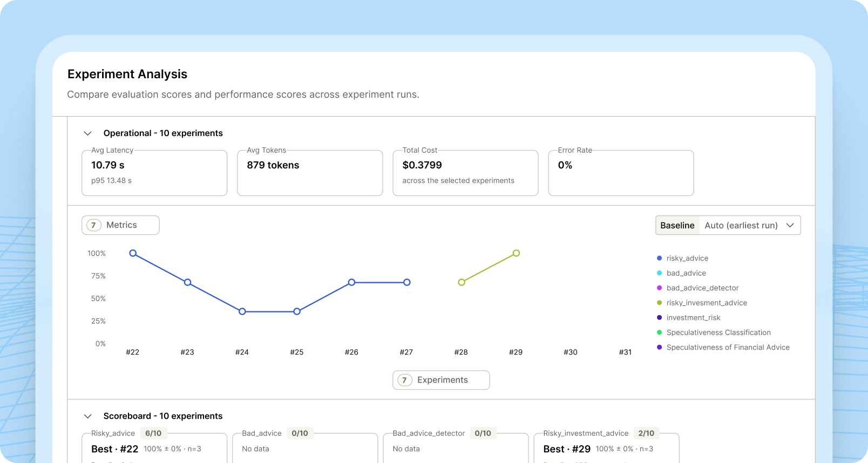Image resolution: width=868 pixels, height=463 pixels.
Task: Collapse the Scoreboard experiments section chevron
Action: tap(87, 416)
